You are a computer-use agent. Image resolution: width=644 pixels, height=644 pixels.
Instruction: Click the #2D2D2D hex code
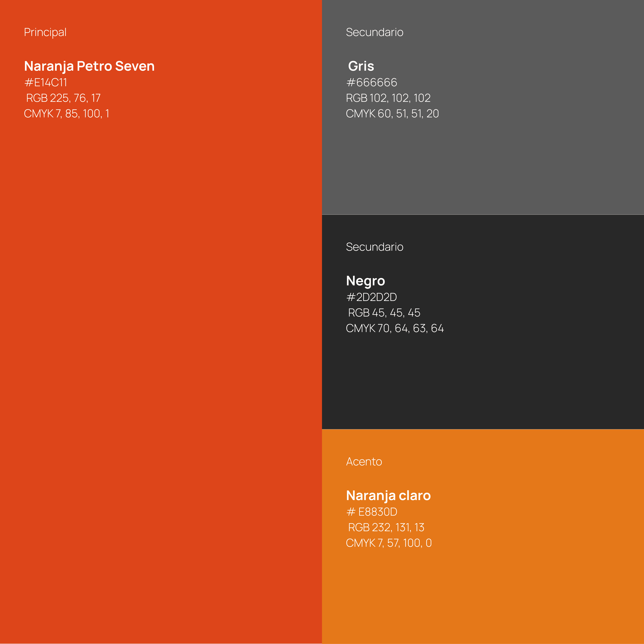pos(372,297)
